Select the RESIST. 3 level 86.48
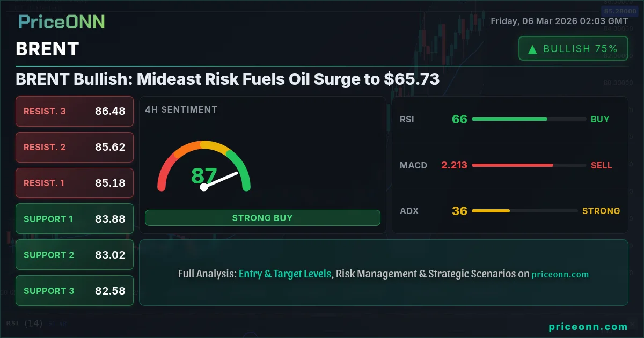The image size is (644, 338). coord(75,111)
